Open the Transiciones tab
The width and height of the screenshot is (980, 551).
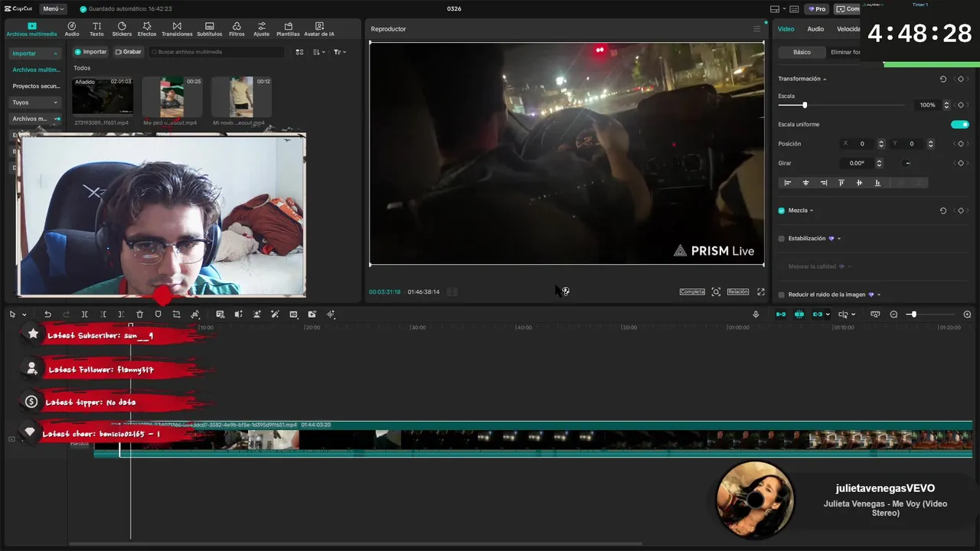pos(177,29)
